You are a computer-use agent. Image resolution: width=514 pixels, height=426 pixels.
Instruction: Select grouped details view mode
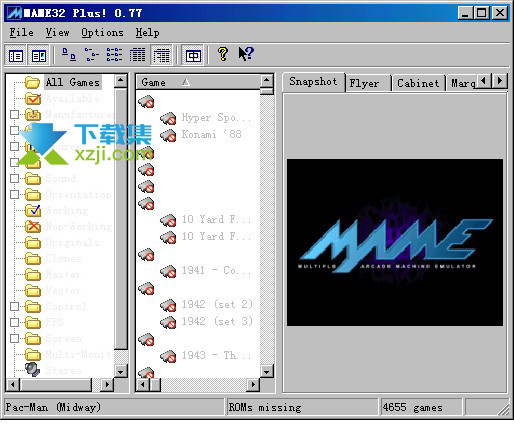162,55
